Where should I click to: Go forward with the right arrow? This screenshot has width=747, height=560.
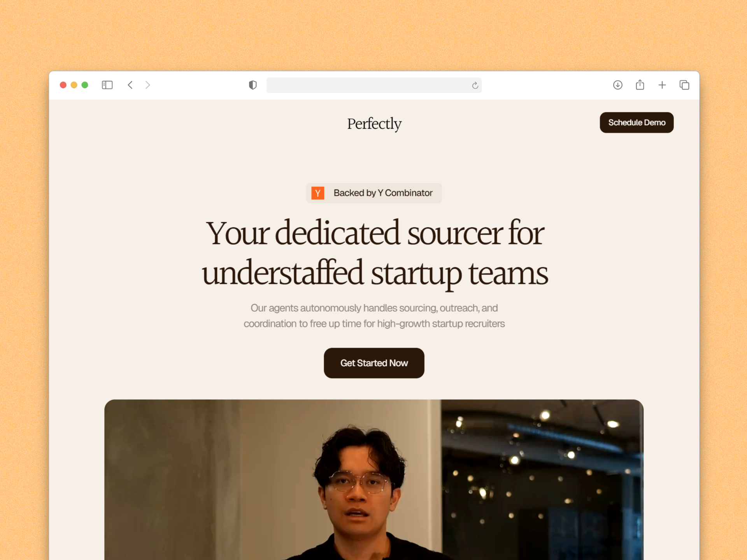pyautogui.click(x=147, y=85)
